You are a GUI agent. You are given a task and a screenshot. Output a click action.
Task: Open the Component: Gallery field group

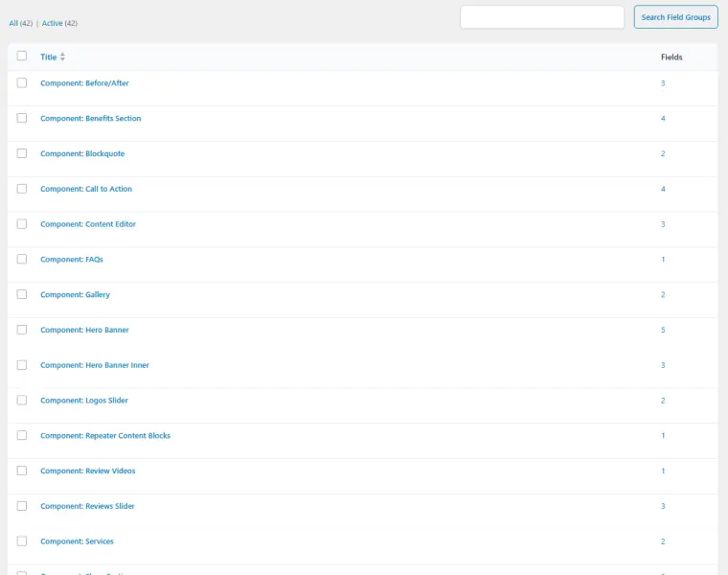(76, 295)
